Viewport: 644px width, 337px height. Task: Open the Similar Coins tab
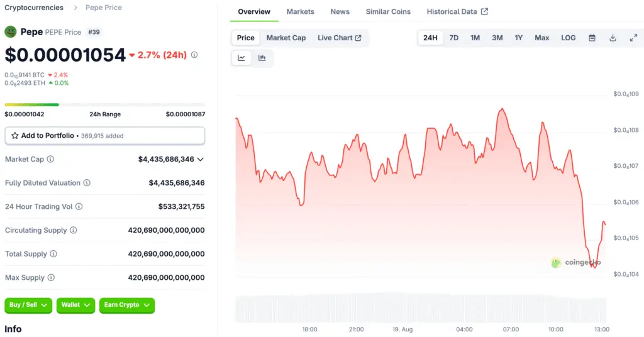[388, 11]
